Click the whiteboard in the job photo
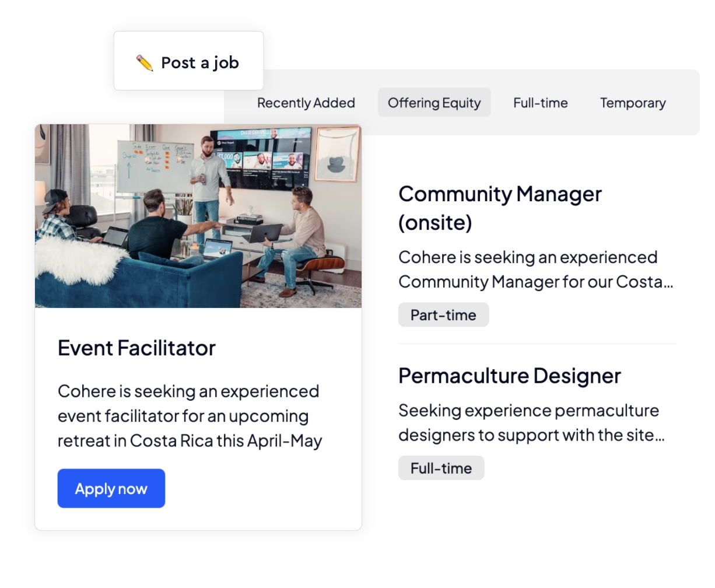Viewport: 715px width, 588px height. click(x=155, y=166)
